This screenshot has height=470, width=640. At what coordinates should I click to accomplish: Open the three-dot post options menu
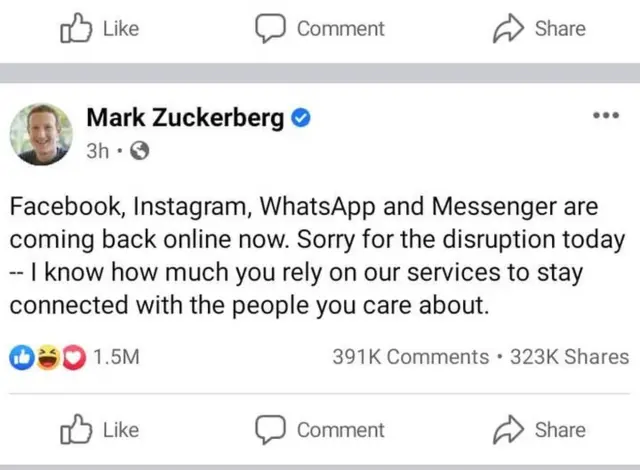click(x=606, y=116)
